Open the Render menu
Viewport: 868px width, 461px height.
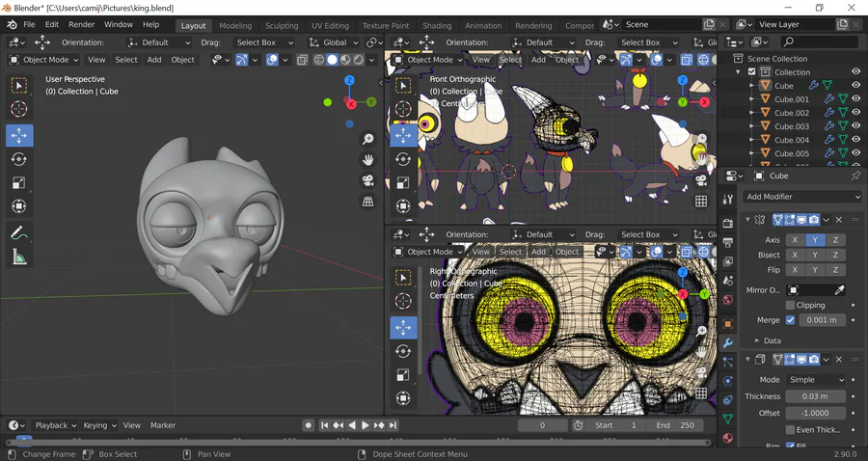coord(82,25)
